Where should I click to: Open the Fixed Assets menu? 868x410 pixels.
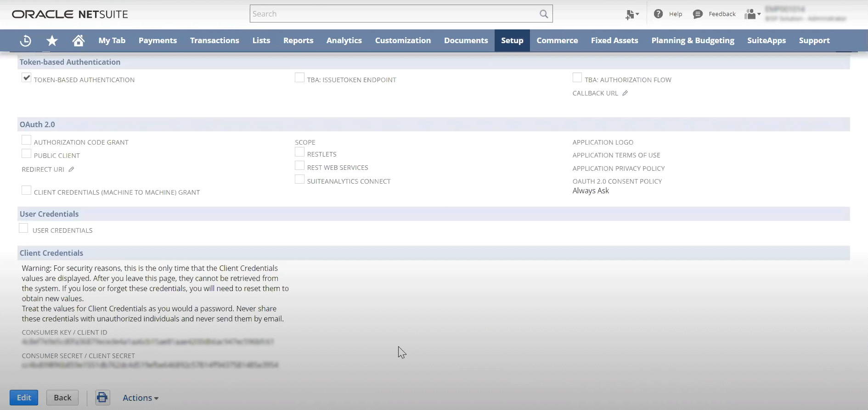coord(614,40)
